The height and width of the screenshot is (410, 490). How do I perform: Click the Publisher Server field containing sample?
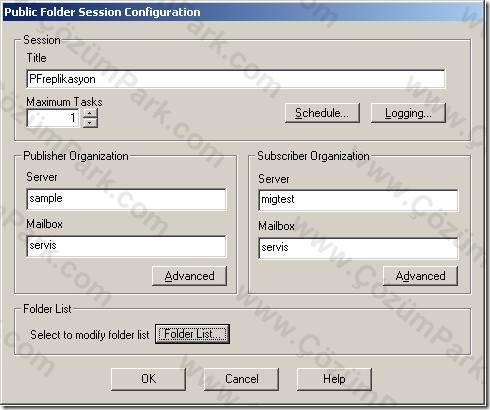[x=126, y=199]
